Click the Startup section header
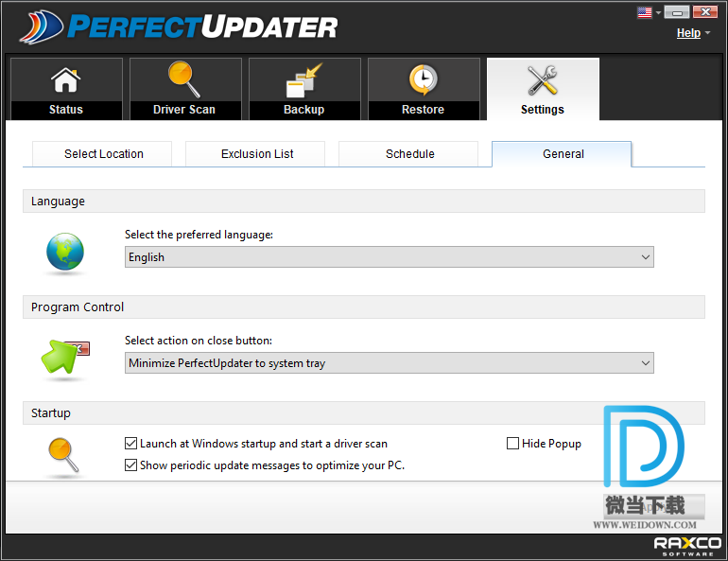This screenshot has height=561, width=728. [364, 412]
